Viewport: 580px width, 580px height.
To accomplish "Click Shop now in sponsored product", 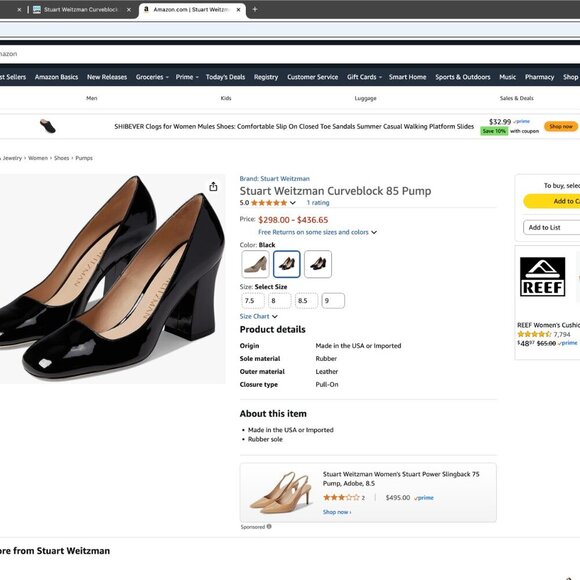I will [x=337, y=512].
